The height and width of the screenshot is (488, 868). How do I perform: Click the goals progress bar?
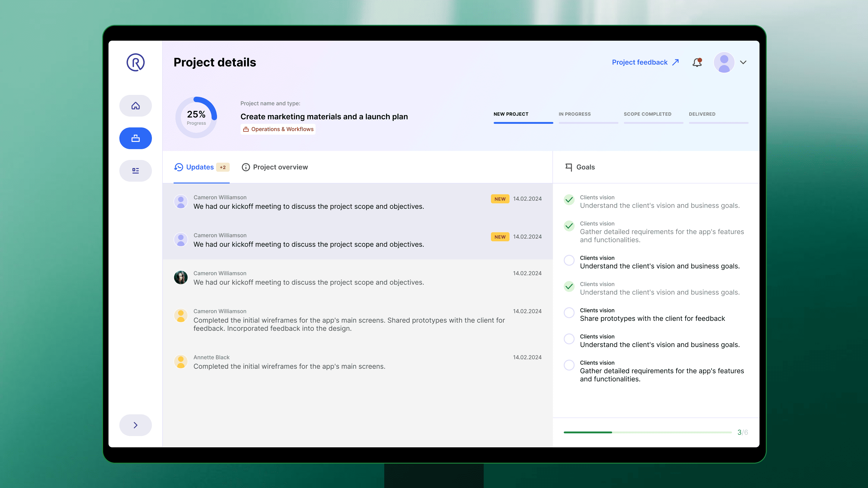[x=647, y=432]
